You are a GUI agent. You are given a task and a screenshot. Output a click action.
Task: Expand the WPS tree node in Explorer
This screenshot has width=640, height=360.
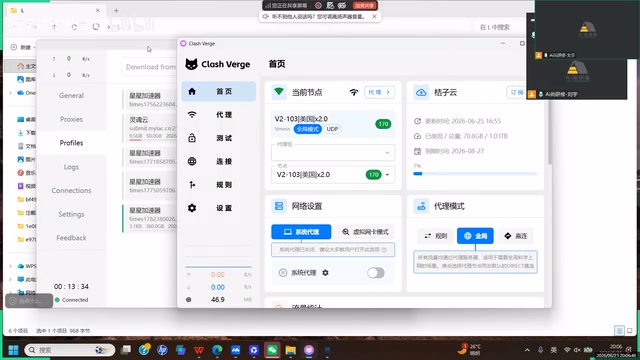click(x=10, y=266)
